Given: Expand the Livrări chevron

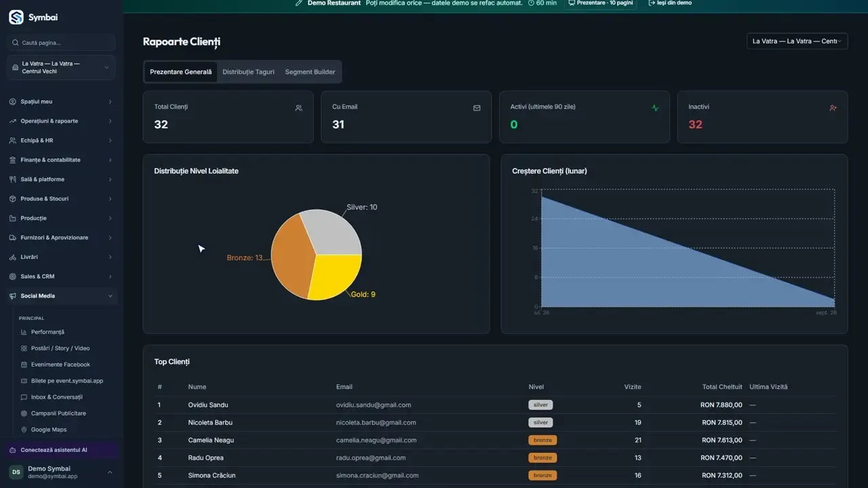Looking at the screenshot, I should coord(110,257).
